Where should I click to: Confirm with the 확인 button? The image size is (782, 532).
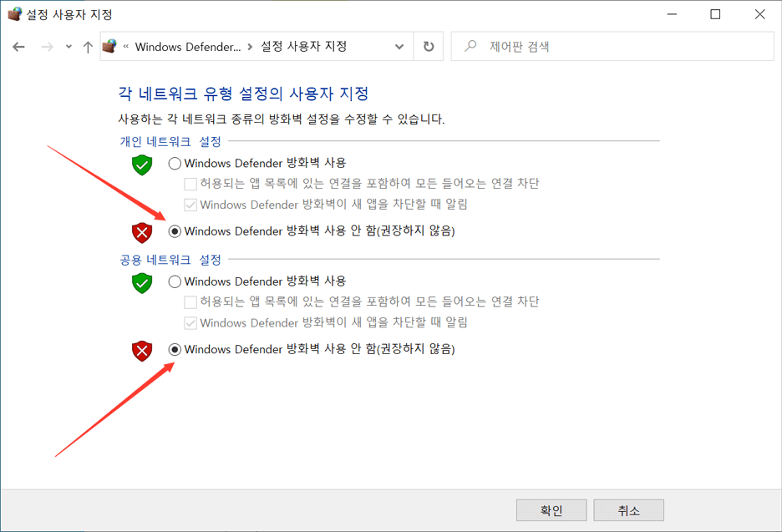[551, 510]
